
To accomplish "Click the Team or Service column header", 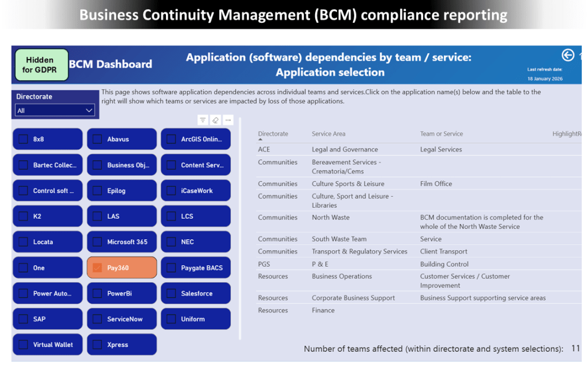I will click(x=441, y=134).
